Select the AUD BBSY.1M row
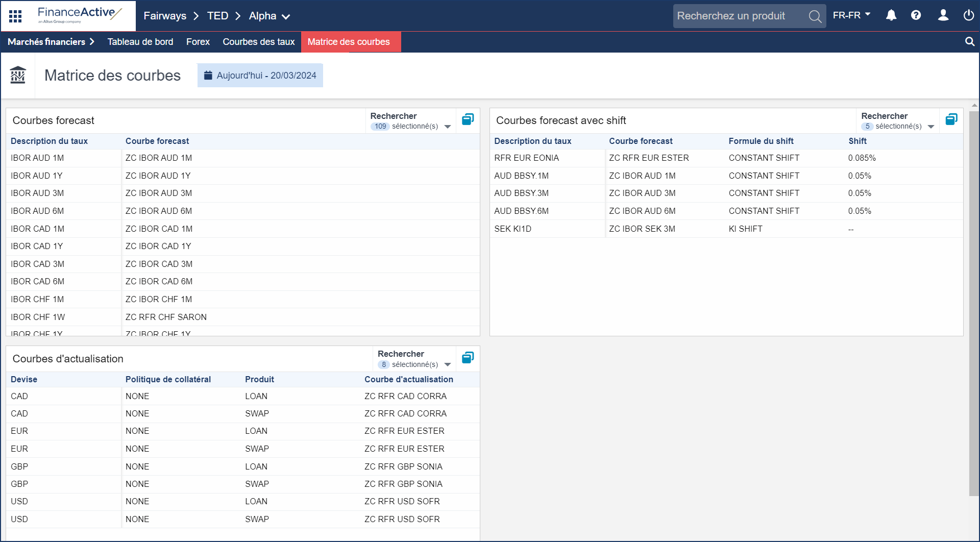 click(726, 176)
